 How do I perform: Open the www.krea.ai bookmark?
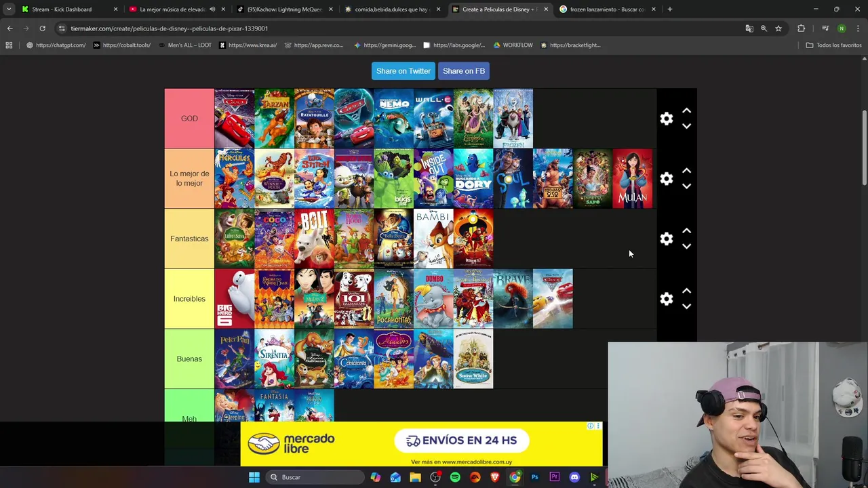click(248, 45)
